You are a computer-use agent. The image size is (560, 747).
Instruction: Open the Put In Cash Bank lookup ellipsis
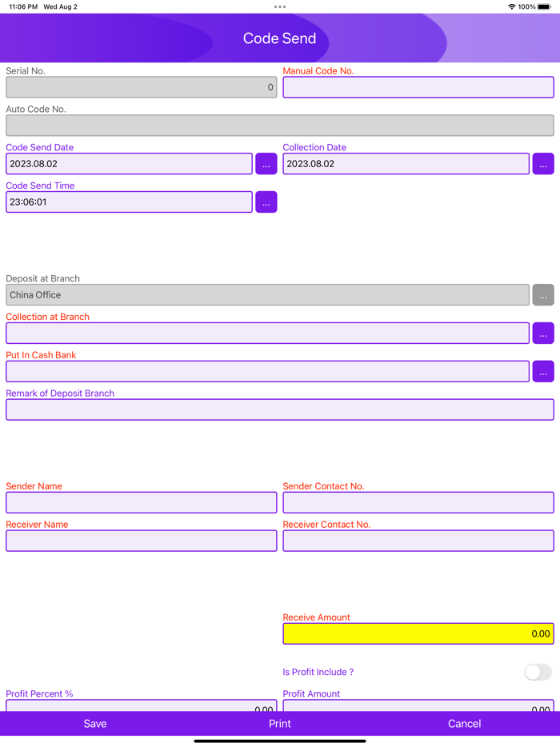tap(543, 371)
